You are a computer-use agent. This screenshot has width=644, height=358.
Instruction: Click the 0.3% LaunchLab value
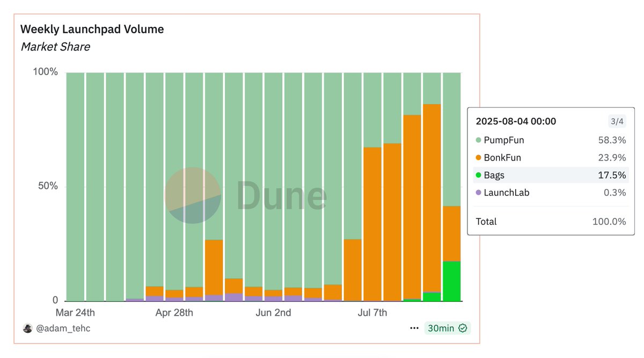pyautogui.click(x=615, y=193)
